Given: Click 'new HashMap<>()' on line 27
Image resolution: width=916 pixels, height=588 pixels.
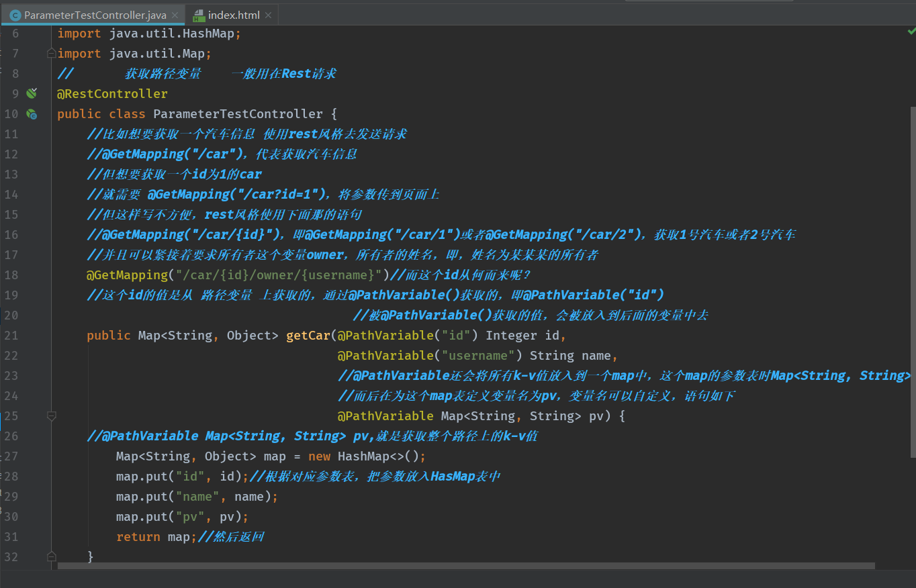Looking at the screenshot, I should tap(363, 456).
